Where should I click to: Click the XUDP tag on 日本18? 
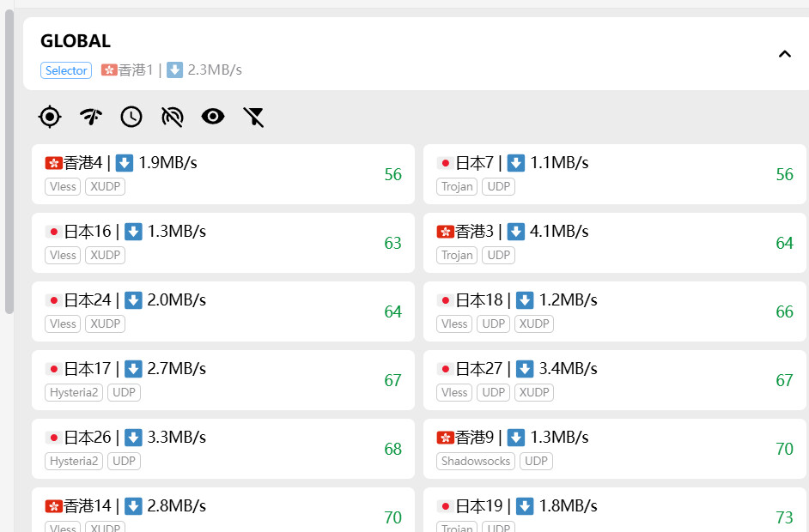coord(533,323)
